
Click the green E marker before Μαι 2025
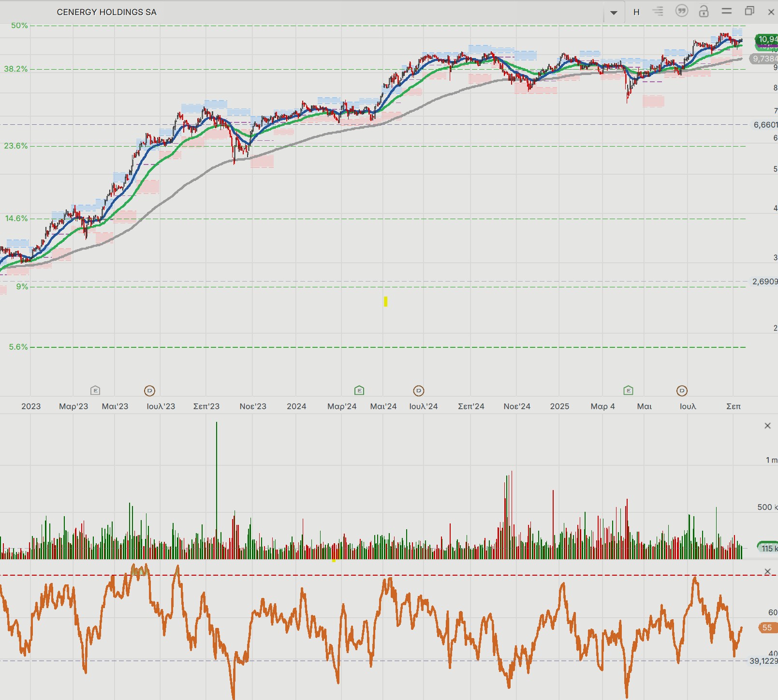(x=628, y=390)
